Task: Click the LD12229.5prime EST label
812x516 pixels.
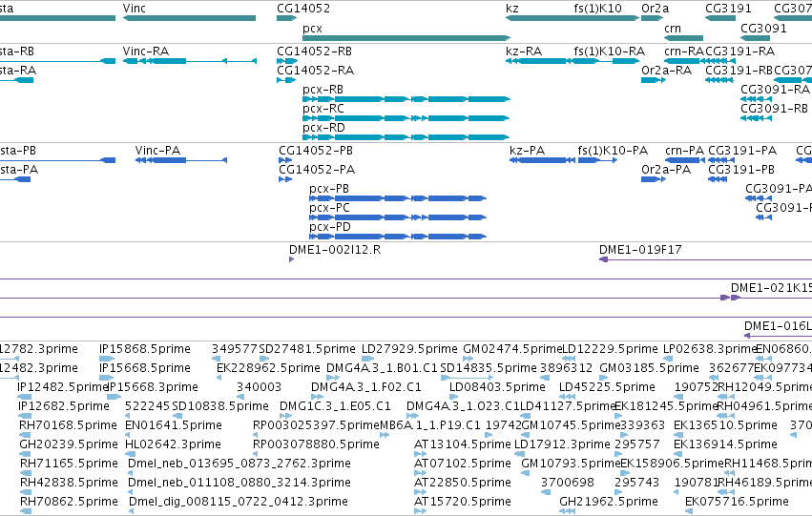Action: click(610, 349)
